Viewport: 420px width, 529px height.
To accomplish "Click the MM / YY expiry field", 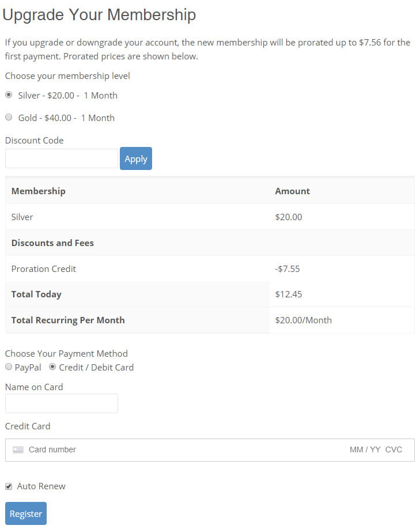I will point(365,449).
